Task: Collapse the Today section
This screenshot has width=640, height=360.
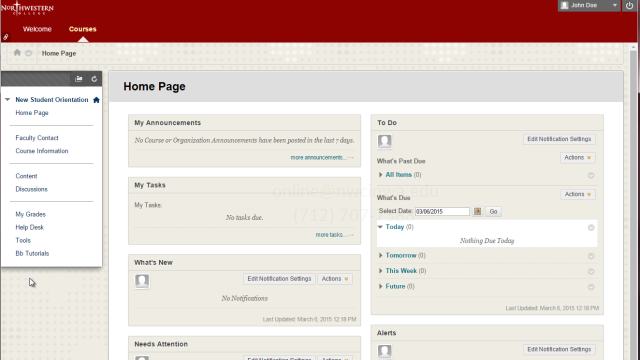Action: 380,227
